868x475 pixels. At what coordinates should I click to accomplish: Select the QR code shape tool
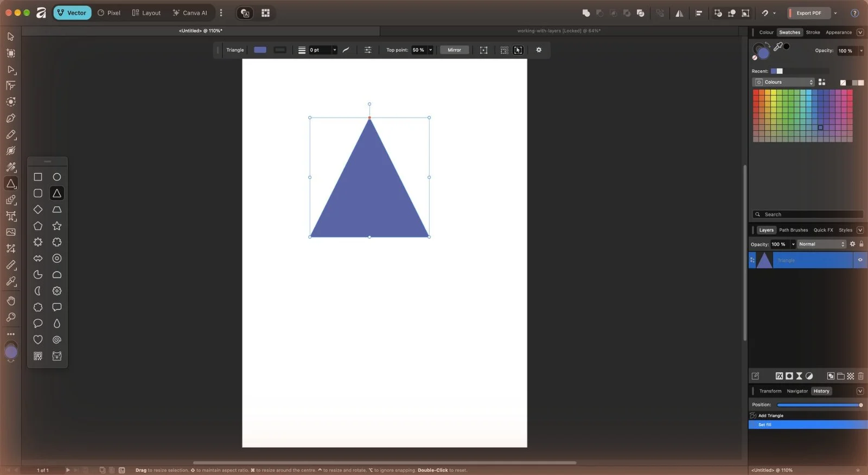point(38,356)
